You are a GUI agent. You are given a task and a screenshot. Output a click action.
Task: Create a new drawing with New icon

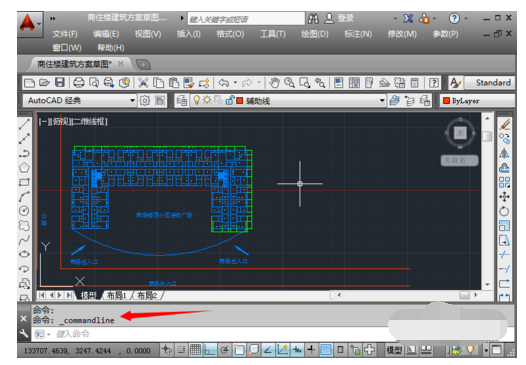30,83
